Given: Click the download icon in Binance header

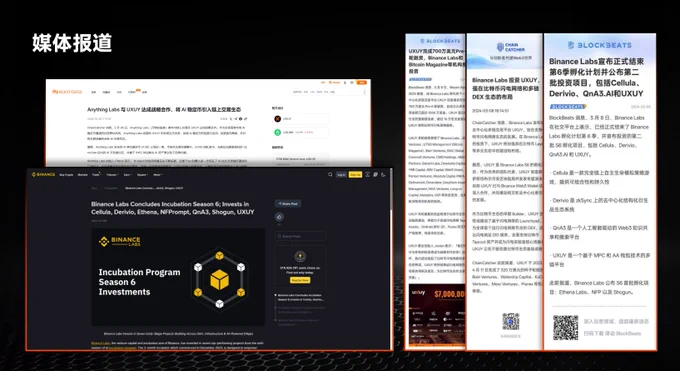Looking at the screenshot, I should click(367, 174).
